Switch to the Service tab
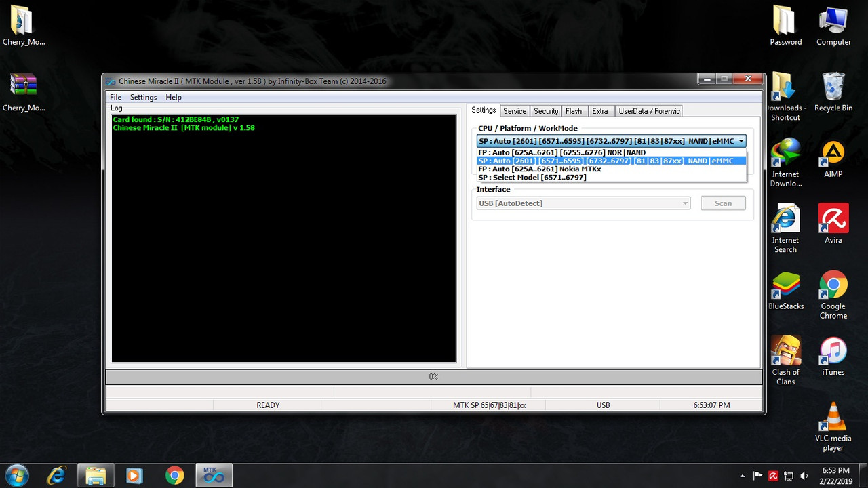 (515, 111)
